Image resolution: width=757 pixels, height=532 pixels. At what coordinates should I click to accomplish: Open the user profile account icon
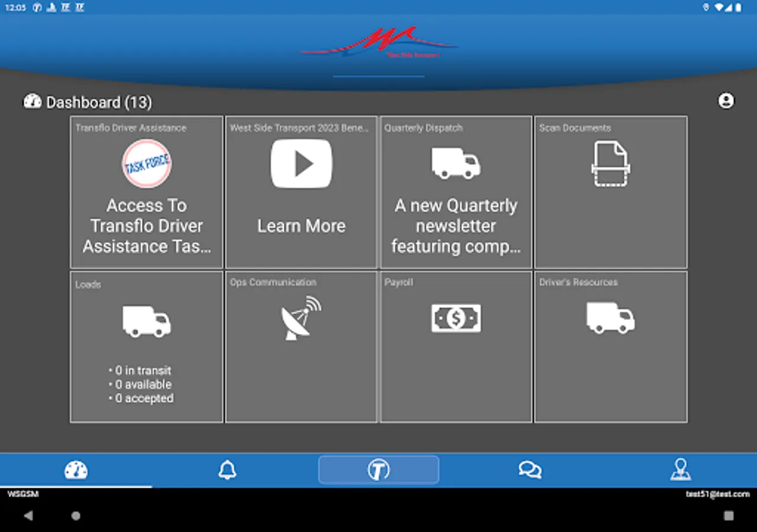pyautogui.click(x=726, y=101)
